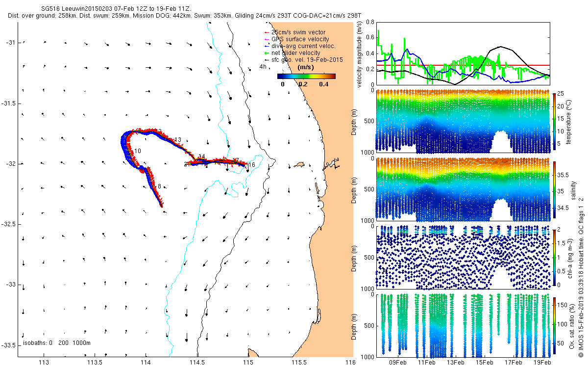Click the '13Feb' date tick label
Viewport: 588px width, 368px height.
tap(456, 363)
